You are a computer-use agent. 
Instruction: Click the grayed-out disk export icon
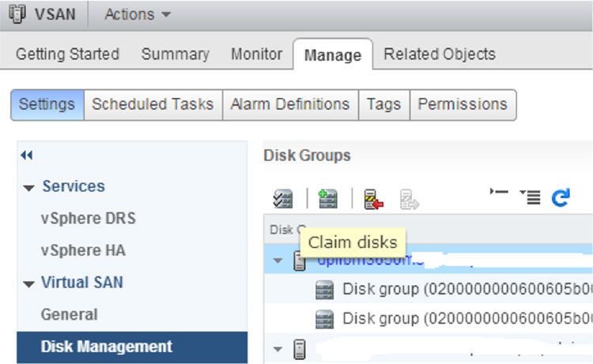(x=410, y=199)
